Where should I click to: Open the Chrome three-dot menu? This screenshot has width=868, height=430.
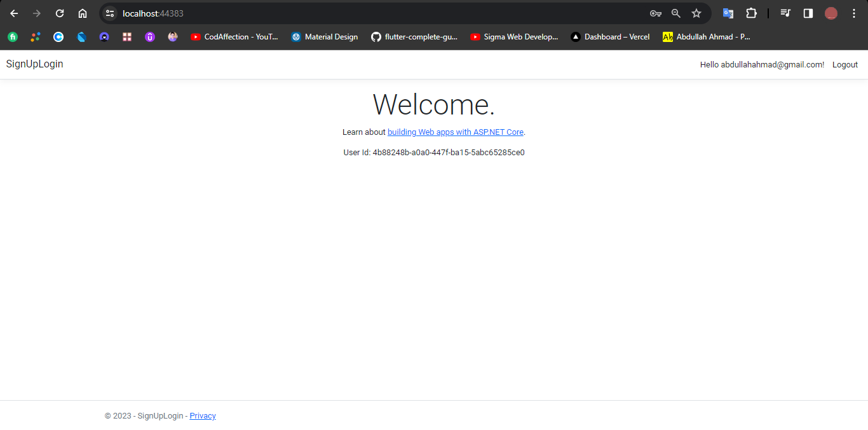(x=854, y=13)
